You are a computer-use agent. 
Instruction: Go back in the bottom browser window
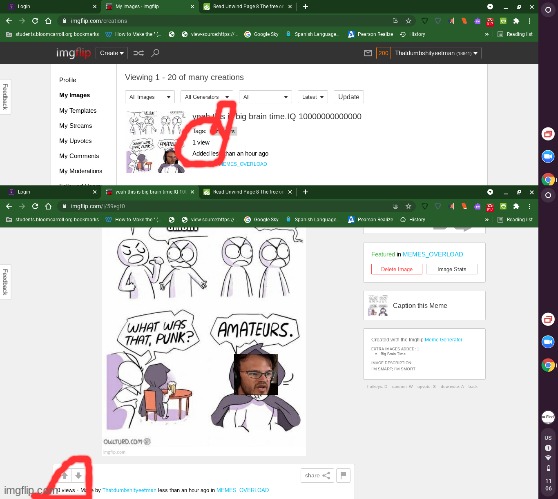coord(9,206)
